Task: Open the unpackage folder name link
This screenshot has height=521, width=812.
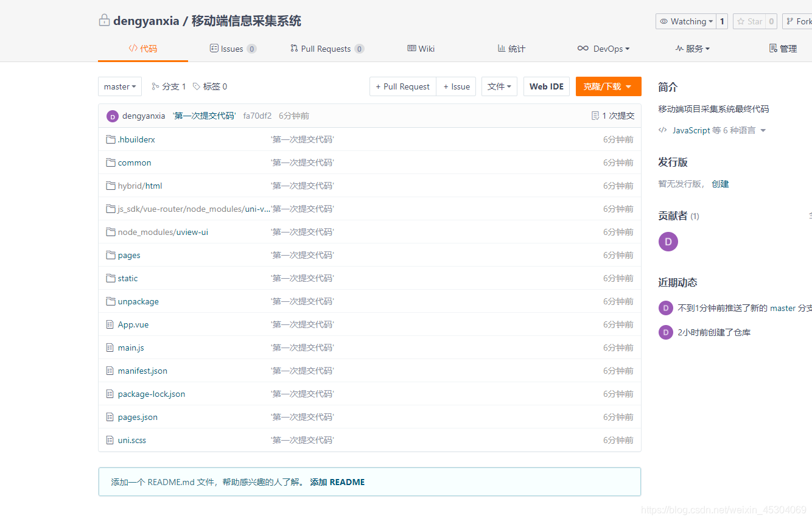Action: coord(138,301)
